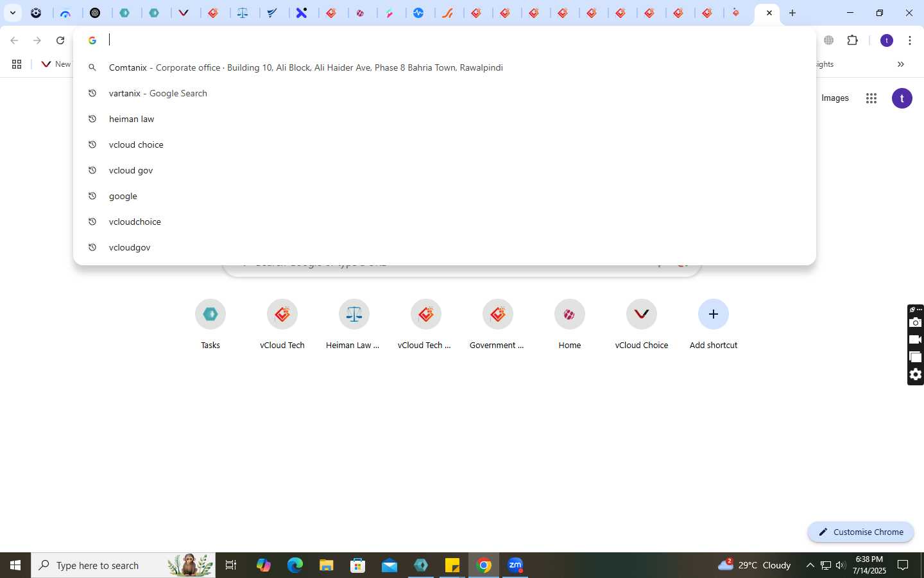
Task: Open Task View on the taskbar
Action: [231, 565]
